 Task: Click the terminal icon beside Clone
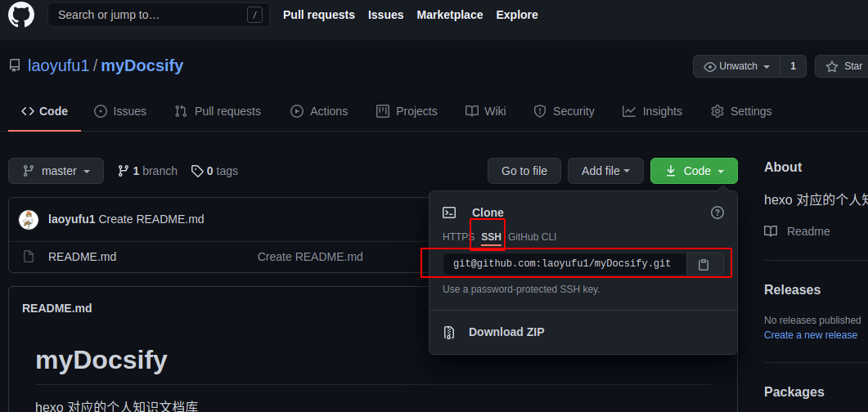(449, 213)
